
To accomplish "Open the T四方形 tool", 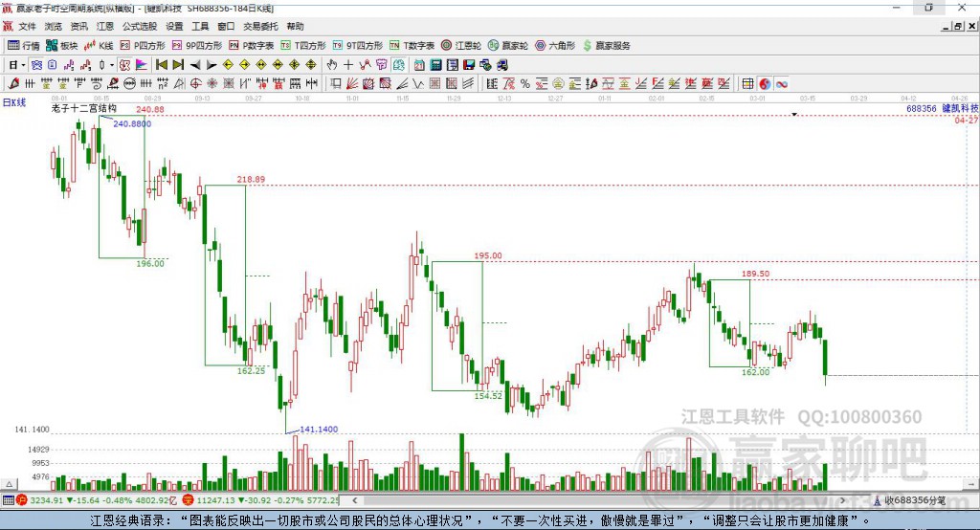I will click(x=303, y=46).
